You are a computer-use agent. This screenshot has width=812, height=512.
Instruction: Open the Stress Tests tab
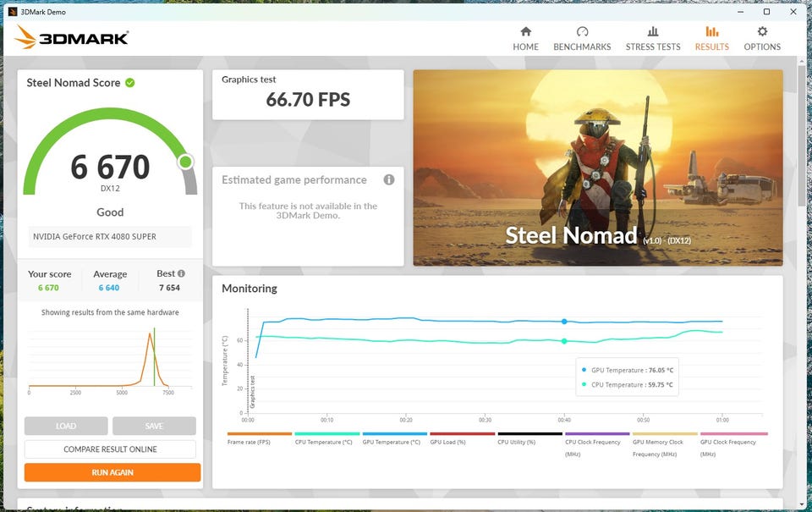(653, 39)
